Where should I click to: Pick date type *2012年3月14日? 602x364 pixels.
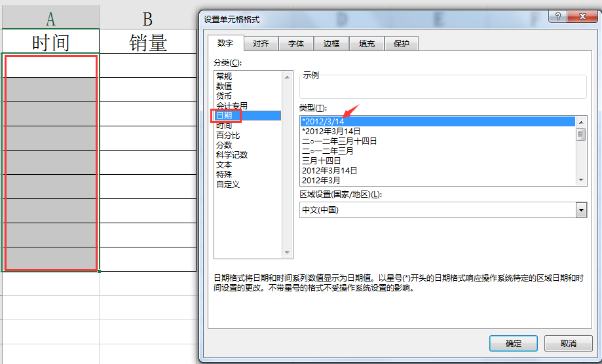[438, 131]
